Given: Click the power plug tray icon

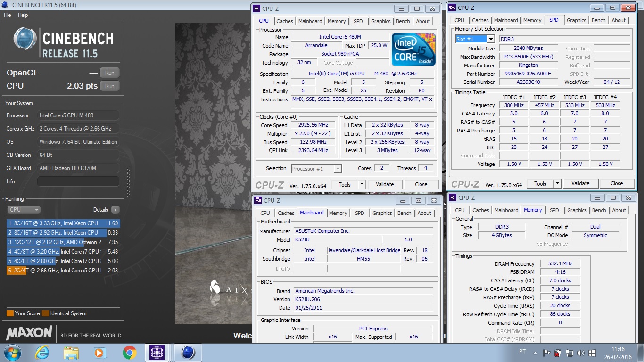Looking at the screenshot, I should tap(558, 353).
